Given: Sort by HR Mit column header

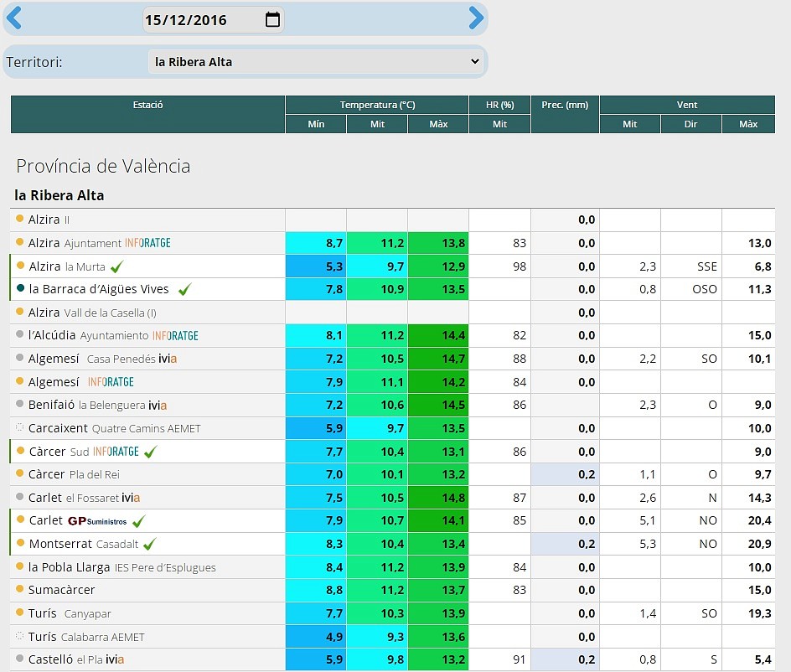Looking at the screenshot, I should [499, 124].
